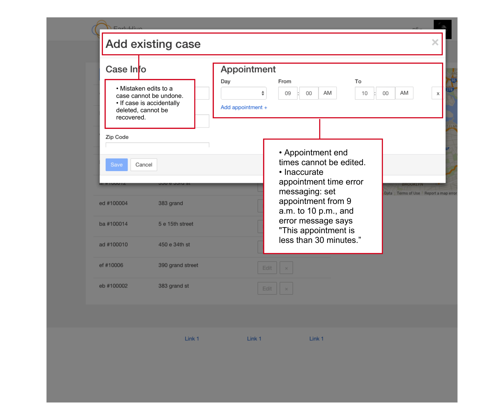Viewport: 504px width, 420px height.
Task: Click address 390 grand street
Action: pos(178,265)
